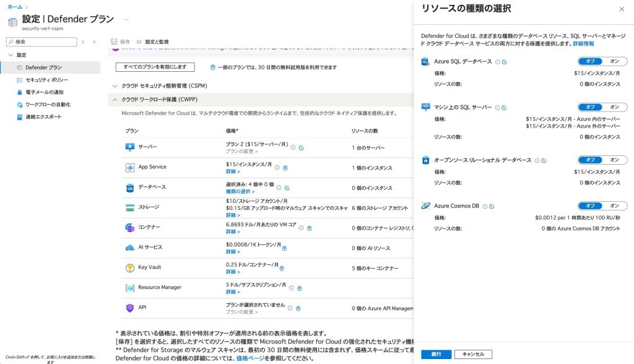Viewport: 634px width, 364px height.
Task: Collapse the 設定 sidebar group
Action: [x=11, y=55]
